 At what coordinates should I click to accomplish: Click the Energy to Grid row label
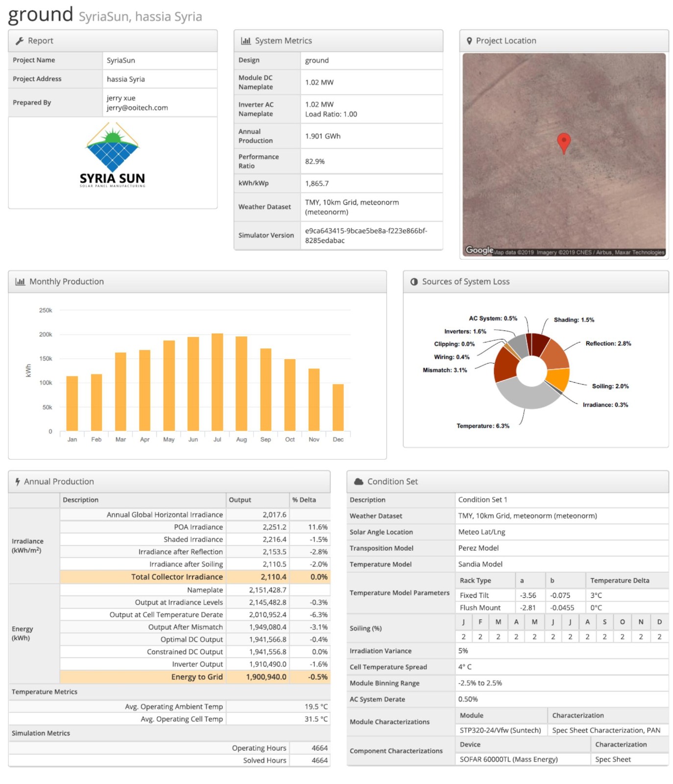click(197, 677)
